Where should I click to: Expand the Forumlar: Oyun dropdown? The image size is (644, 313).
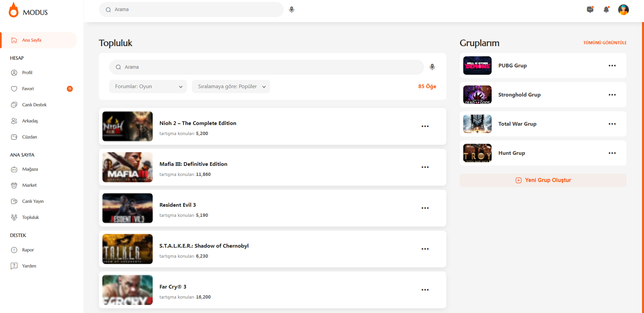click(x=148, y=86)
